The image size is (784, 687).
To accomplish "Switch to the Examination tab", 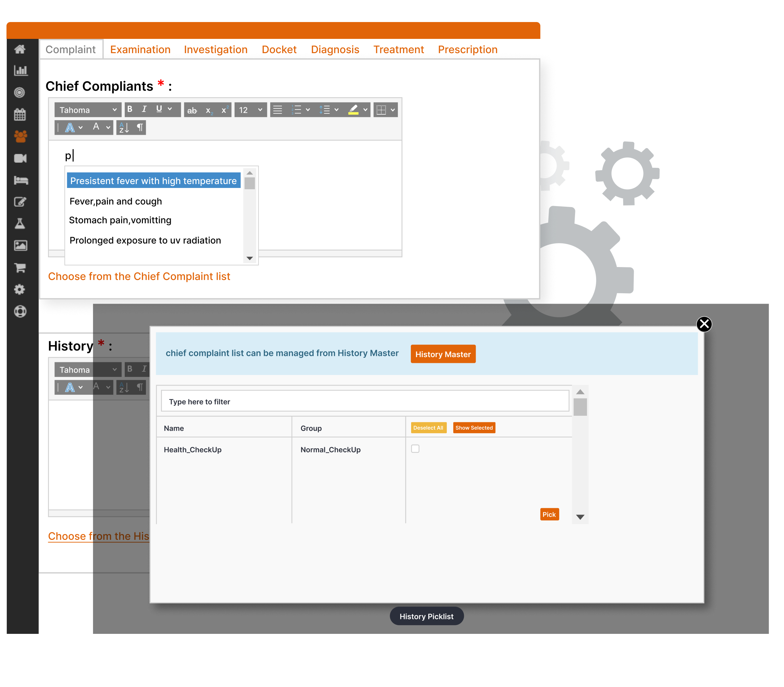I will tap(139, 49).
